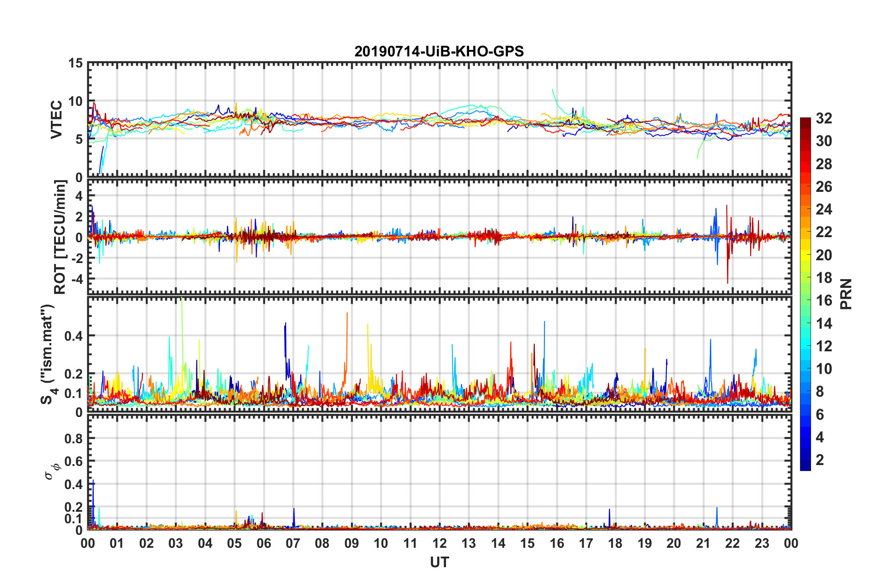Click the x-axis tick label 12
This screenshot has width=879, height=588.
[x=439, y=543]
